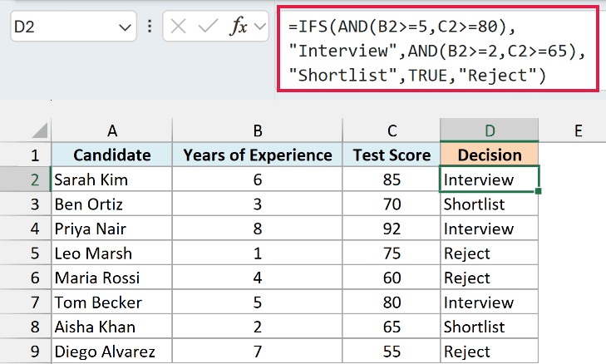Select row 7 header
Image resolution: width=606 pixels, height=364 pixels.
(26, 303)
